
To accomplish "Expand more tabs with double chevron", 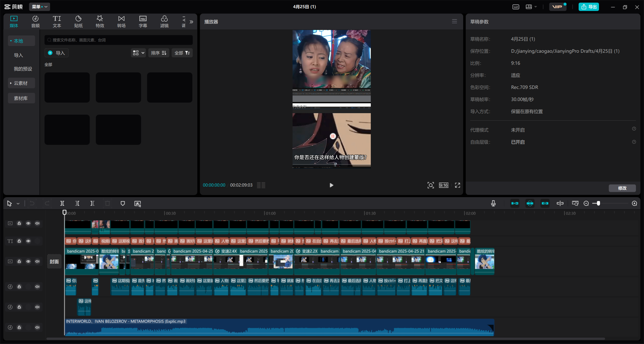I will point(191,22).
